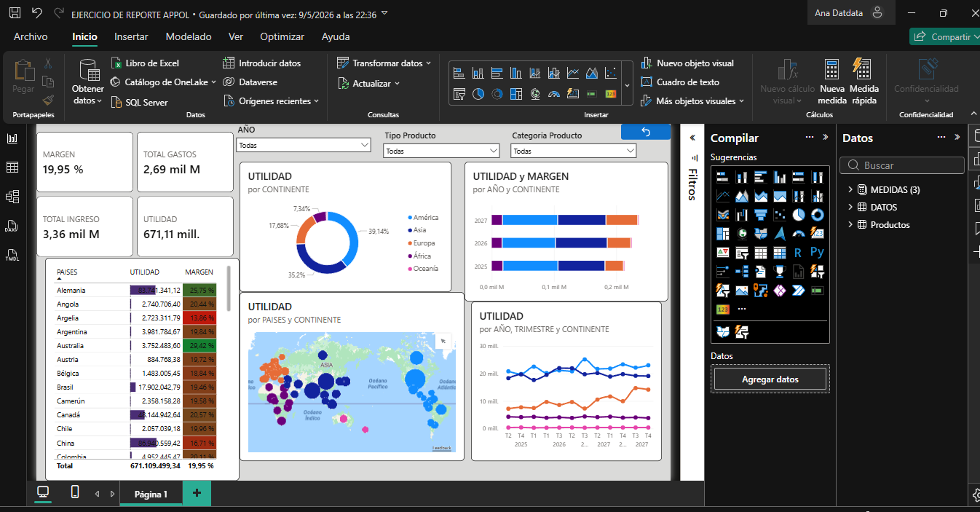Insert a Cuadro de texto
The height and width of the screenshot is (512, 980).
(680, 82)
